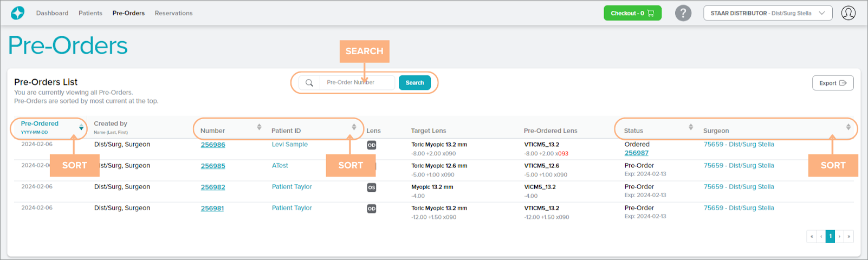
Task: Open pre-order number 256985 link
Action: 213,166
